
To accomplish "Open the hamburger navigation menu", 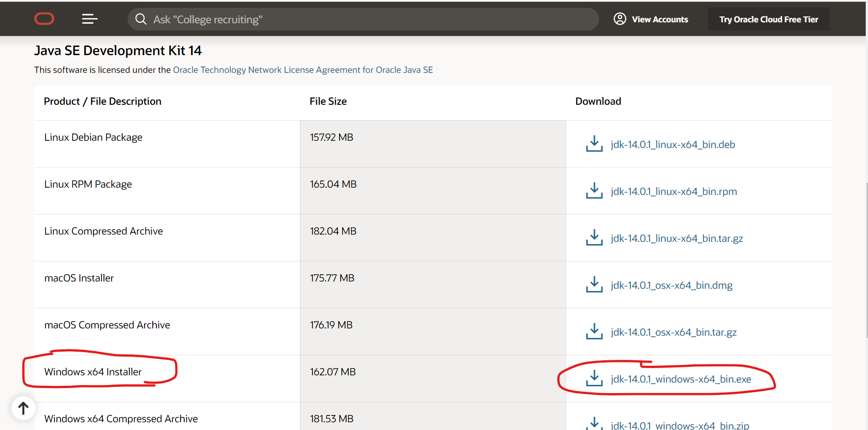I will click(x=89, y=19).
